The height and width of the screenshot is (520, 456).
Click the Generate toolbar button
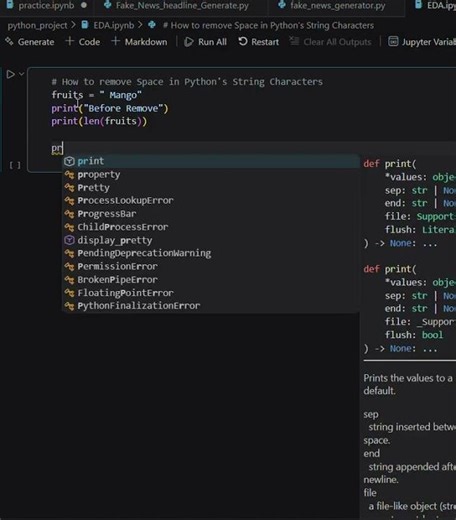30,42
